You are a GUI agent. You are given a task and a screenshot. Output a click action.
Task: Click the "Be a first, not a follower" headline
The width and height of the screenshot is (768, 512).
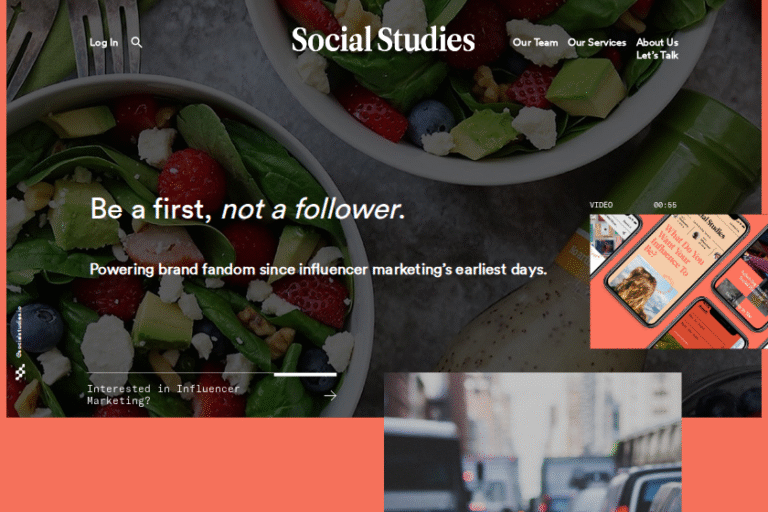247,210
